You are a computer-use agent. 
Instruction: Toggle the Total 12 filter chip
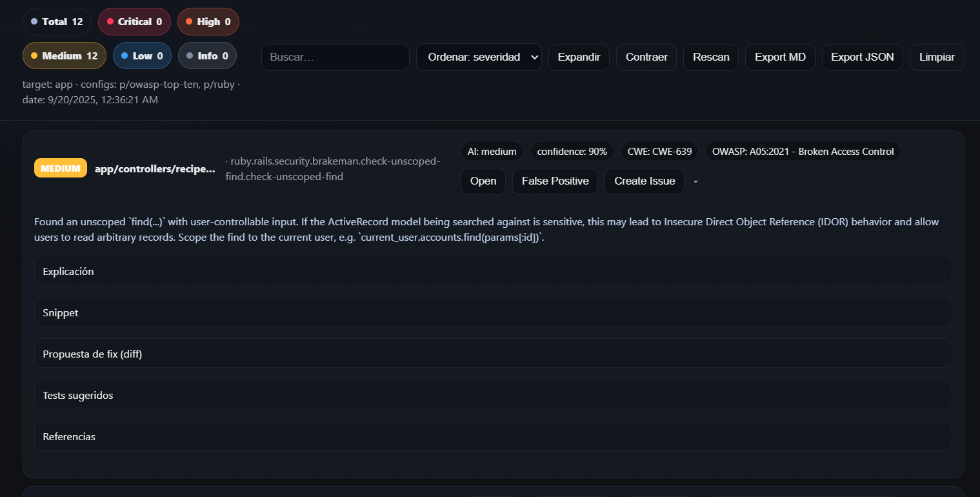(x=57, y=22)
